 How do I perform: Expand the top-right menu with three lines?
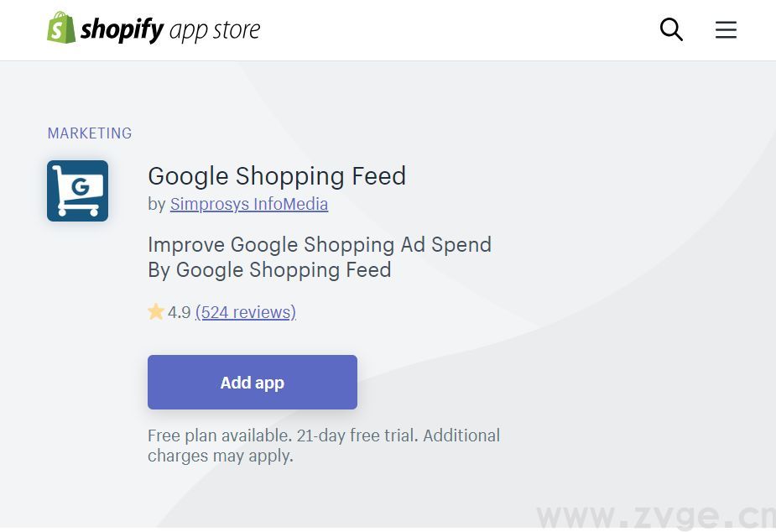click(725, 29)
